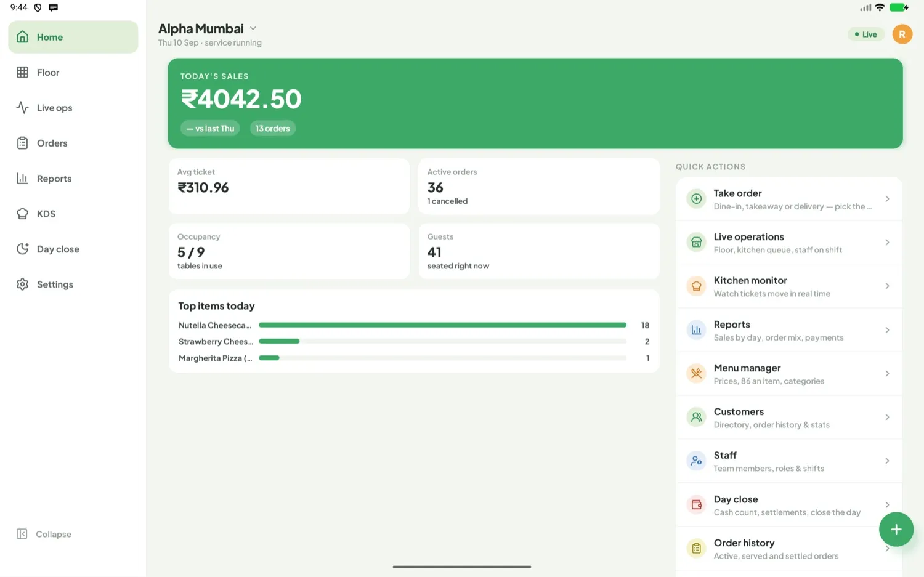Expand the Reports quick action chevron
Viewport: 924px width, 577px height.
[887, 330]
